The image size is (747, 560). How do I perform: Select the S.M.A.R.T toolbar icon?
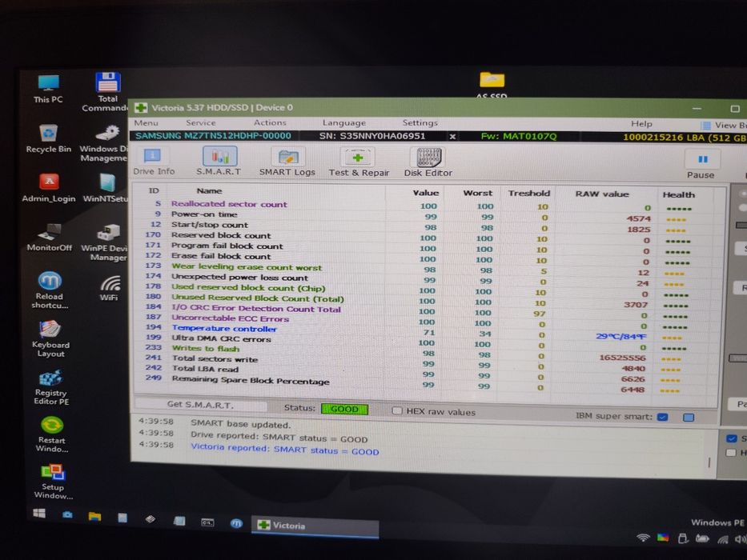point(219,162)
